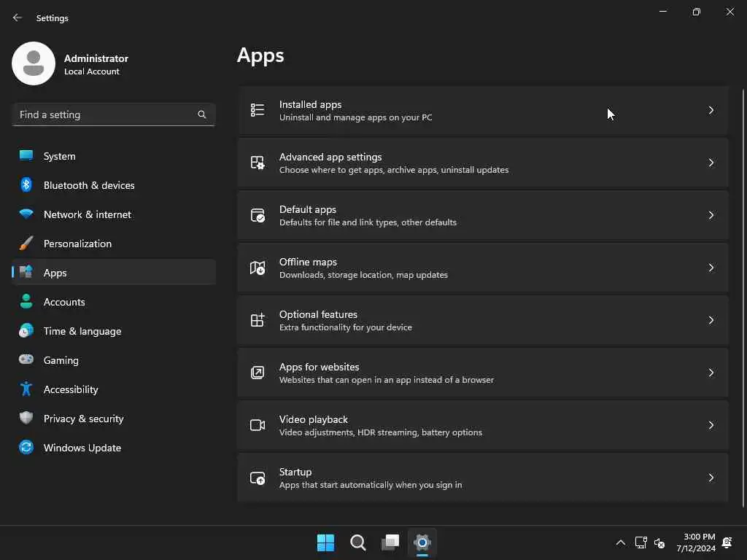Screen dimensions: 747x560
Task: Switch to the Personalization section
Action: click(x=77, y=244)
